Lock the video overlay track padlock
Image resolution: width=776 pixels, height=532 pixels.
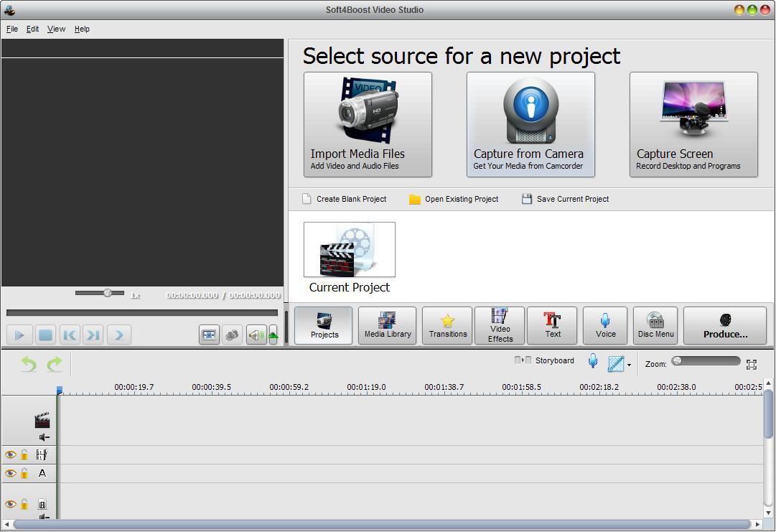pyautogui.click(x=24, y=504)
